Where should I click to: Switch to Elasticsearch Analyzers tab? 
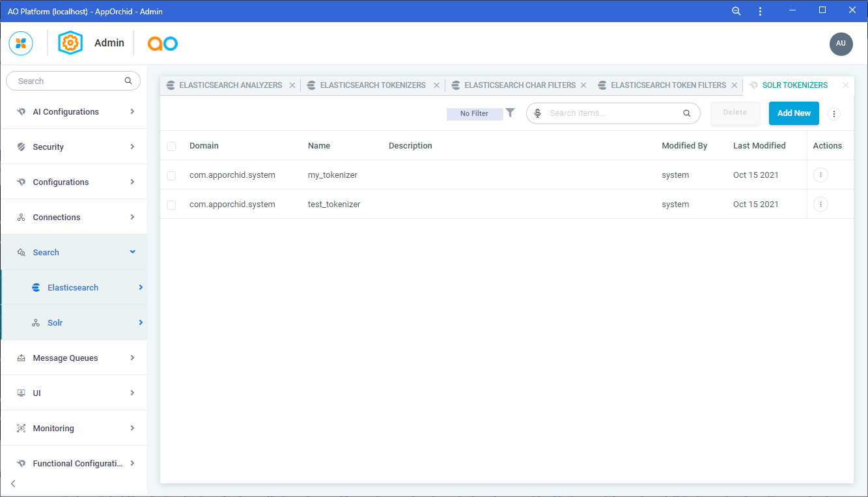pos(230,85)
